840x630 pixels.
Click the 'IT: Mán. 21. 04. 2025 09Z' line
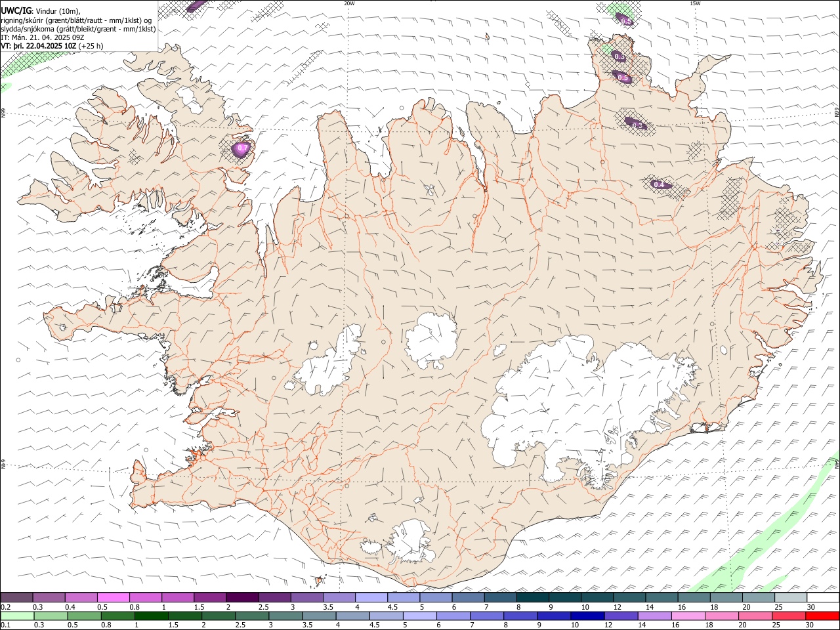click(x=43, y=37)
